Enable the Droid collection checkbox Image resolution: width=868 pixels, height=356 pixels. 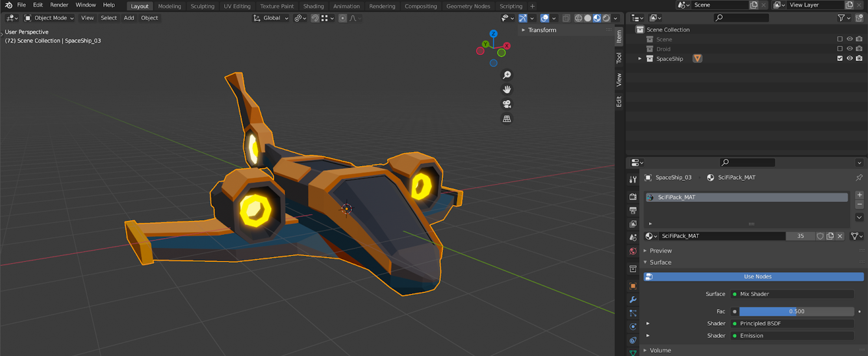point(840,49)
